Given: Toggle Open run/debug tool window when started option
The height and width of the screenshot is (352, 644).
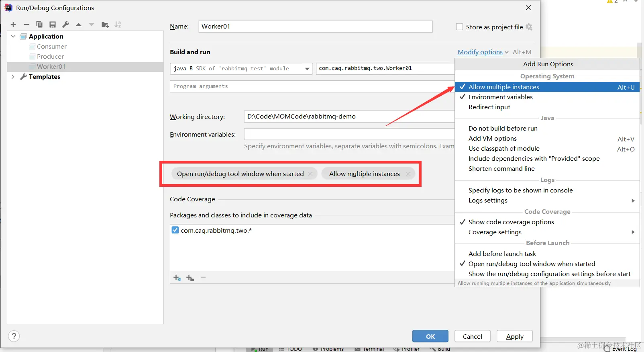Looking at the screenshot, I should tap(547, 264).
